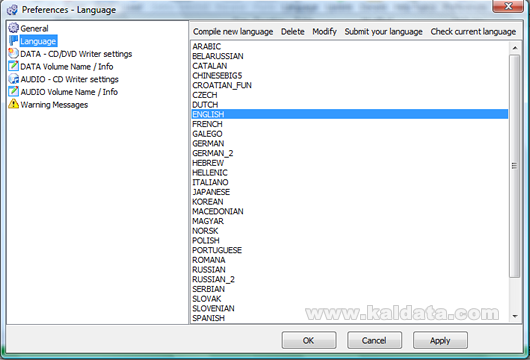The height and width of the screenshot is (360, 530).
Task: Click the Language flag icon
Action: click(x=14, y=41)
